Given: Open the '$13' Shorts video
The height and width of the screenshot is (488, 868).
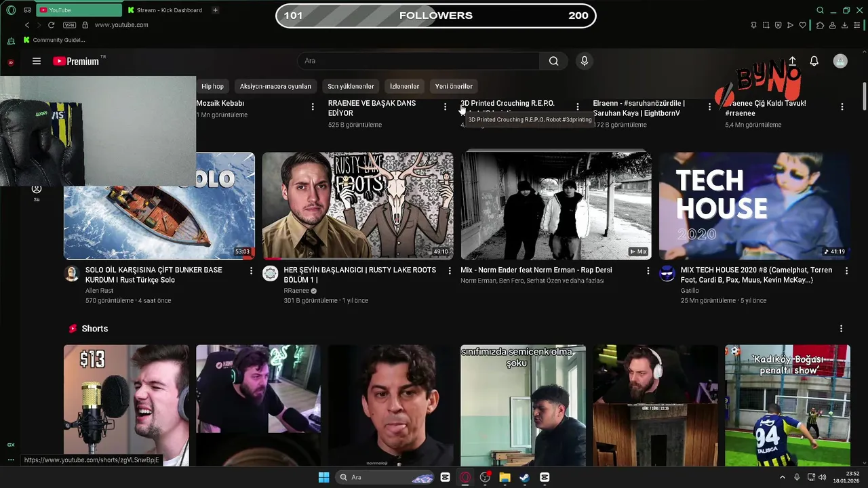Looking at the screenshot, I should (127, 405).
